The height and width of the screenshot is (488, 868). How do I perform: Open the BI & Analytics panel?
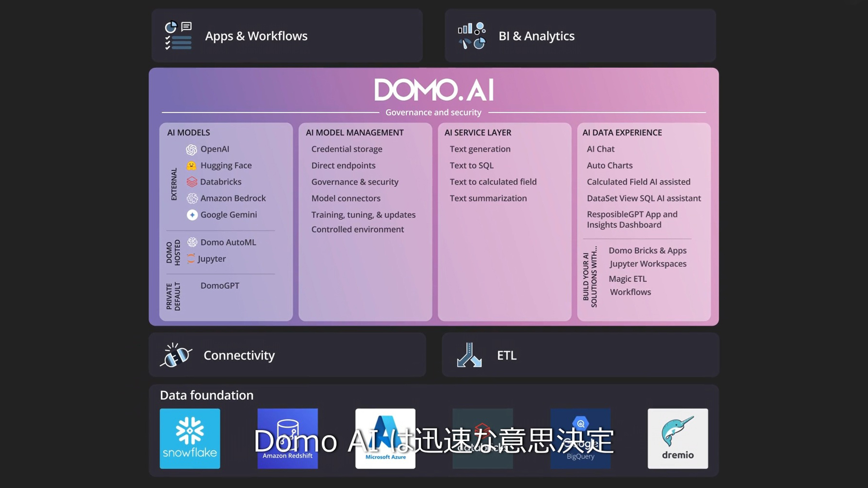[x=580, y=36]
